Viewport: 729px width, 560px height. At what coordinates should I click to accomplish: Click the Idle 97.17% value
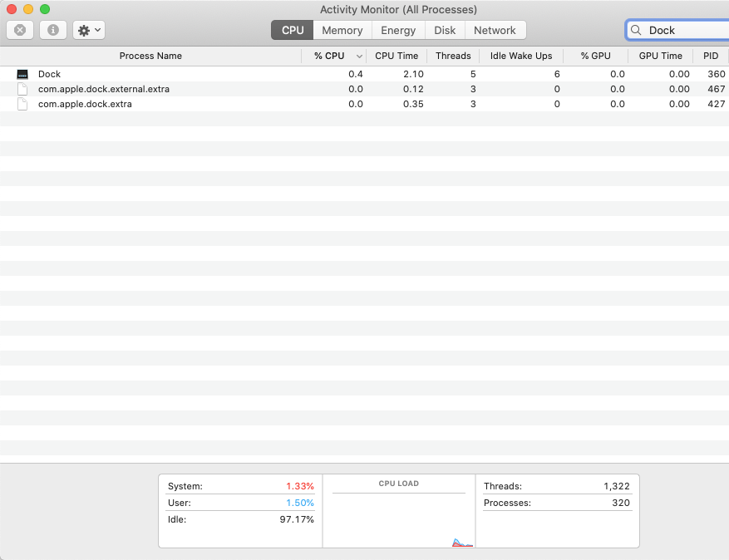(297, 519)
